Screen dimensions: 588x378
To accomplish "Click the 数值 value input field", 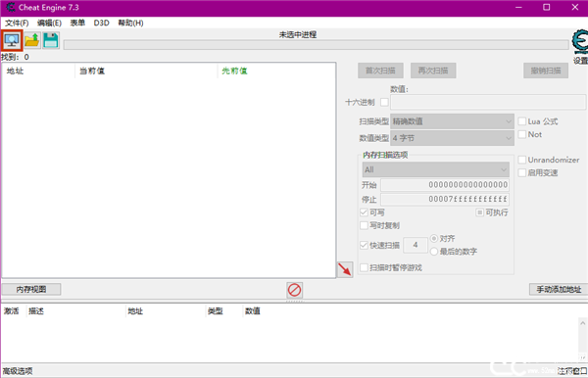I will pos(488,102).
